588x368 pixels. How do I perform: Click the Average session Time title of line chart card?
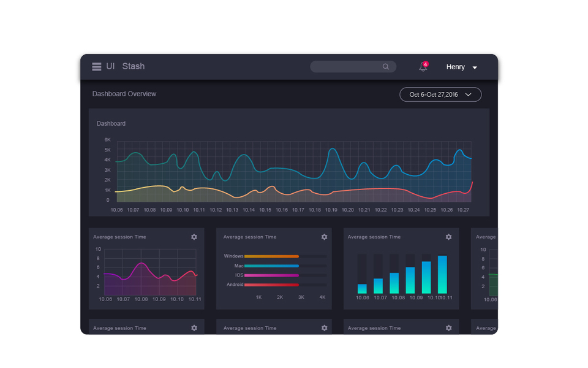coord(119,237)
